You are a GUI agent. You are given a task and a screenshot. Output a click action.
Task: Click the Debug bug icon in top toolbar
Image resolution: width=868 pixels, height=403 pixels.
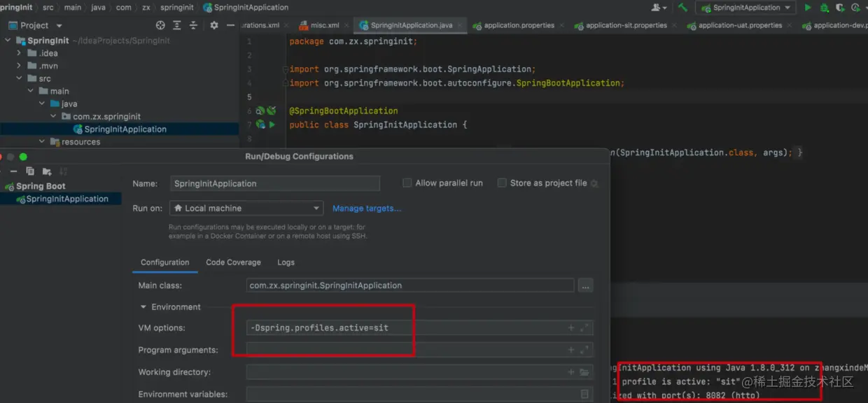pyautogui.click(x=824, y=8)
